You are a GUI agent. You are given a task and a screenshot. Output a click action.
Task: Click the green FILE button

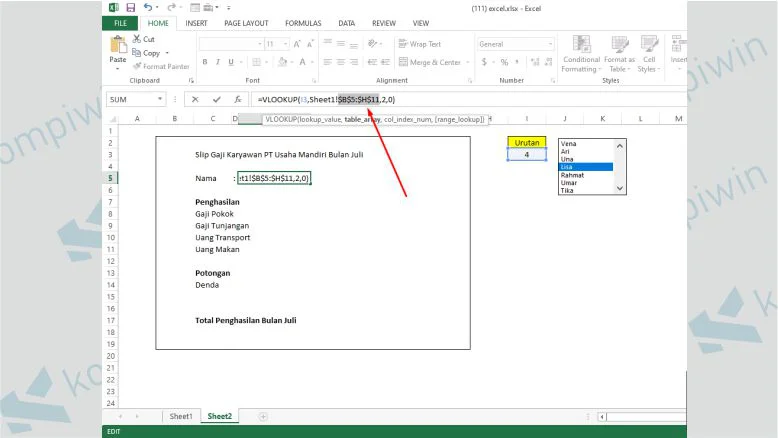[x=119, y=23]
